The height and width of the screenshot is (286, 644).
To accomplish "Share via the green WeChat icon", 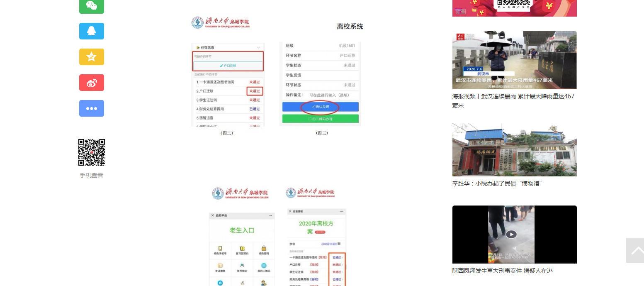I will (x=92, y=6).
